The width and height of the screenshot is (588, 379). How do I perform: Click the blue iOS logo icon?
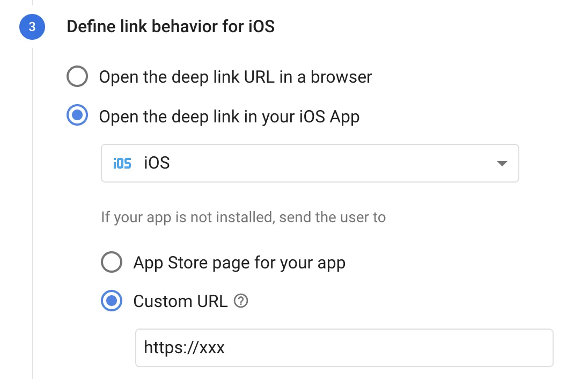click(122, 163)
